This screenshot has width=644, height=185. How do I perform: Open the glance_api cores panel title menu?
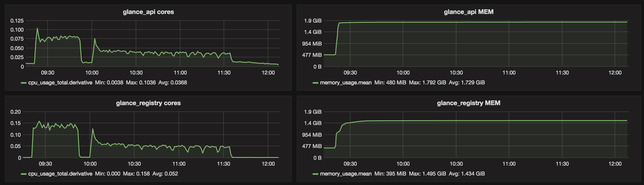tap(148, 12)
